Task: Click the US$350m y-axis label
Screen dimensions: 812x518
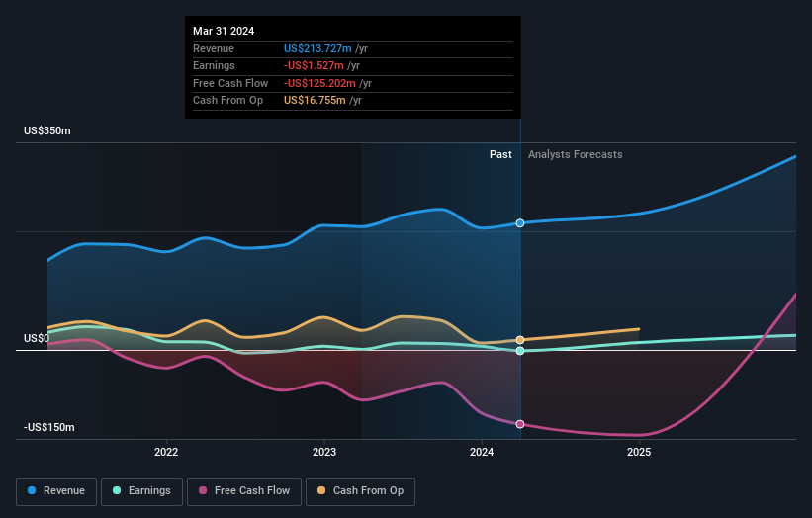Action: [x=47, y=130]
